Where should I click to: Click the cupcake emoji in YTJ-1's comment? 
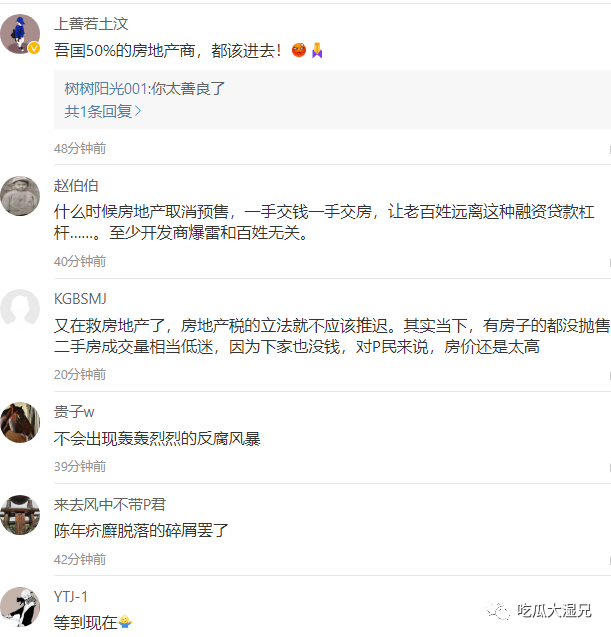[x=126, y=622]
